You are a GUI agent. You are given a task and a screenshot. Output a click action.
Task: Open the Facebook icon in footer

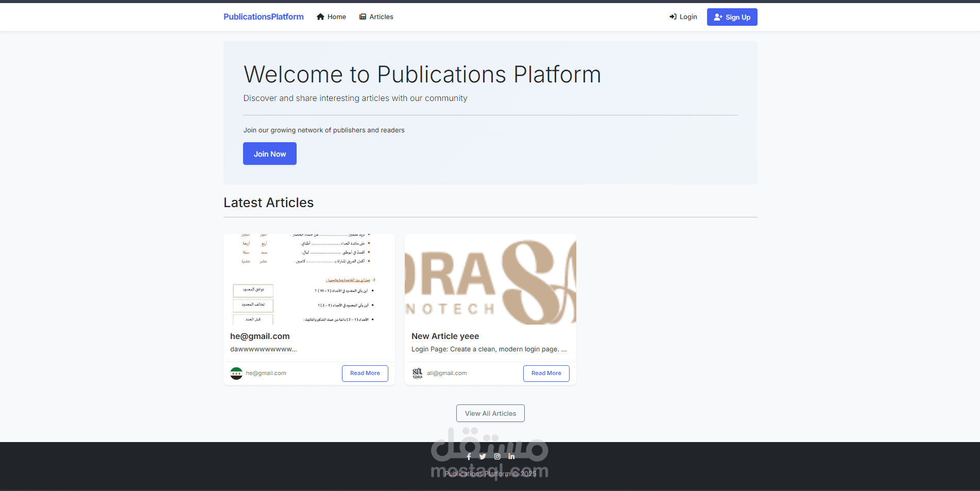pos(469,456)
